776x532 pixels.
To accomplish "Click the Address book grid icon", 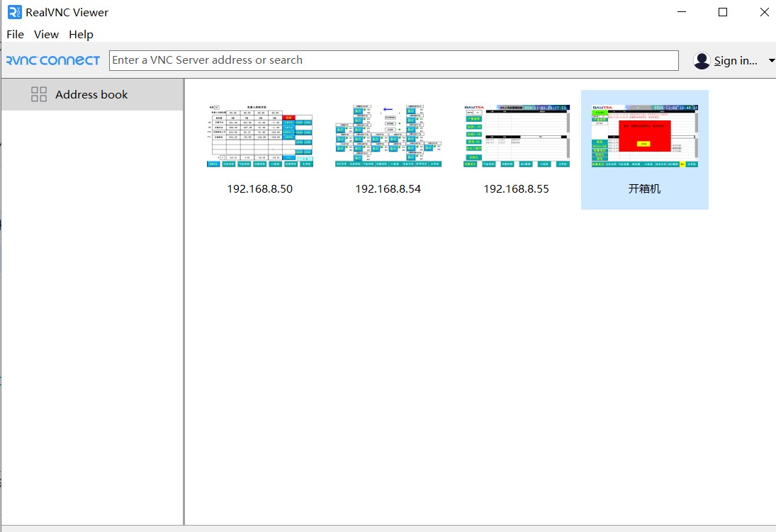I will point(39,94).
